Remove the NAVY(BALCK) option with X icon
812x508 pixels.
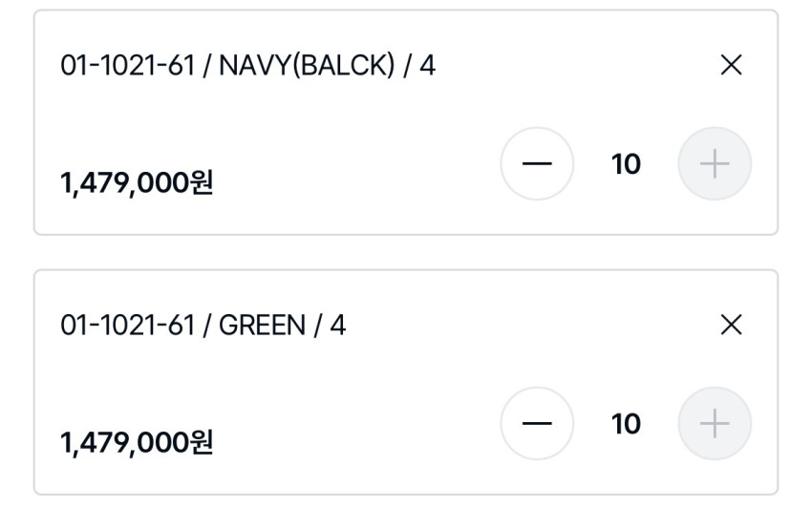pyautogui.click(x=731, y=66)
